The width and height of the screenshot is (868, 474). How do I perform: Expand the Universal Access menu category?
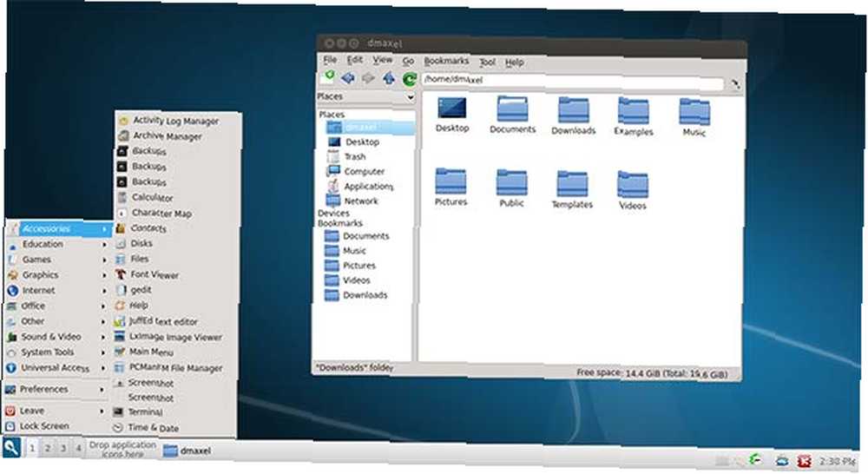pyautogui.click(x=56, y=368)
